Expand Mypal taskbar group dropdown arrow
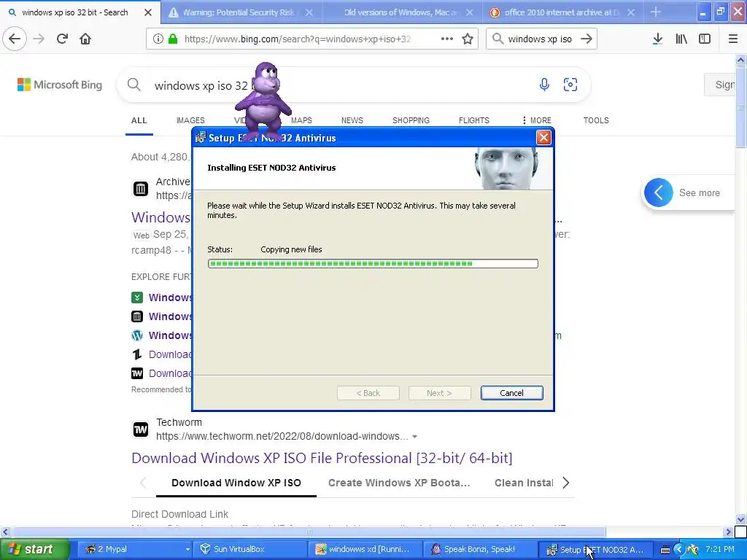Image resolution: width=747 pixels, height=560 pixels. [187, 550]
